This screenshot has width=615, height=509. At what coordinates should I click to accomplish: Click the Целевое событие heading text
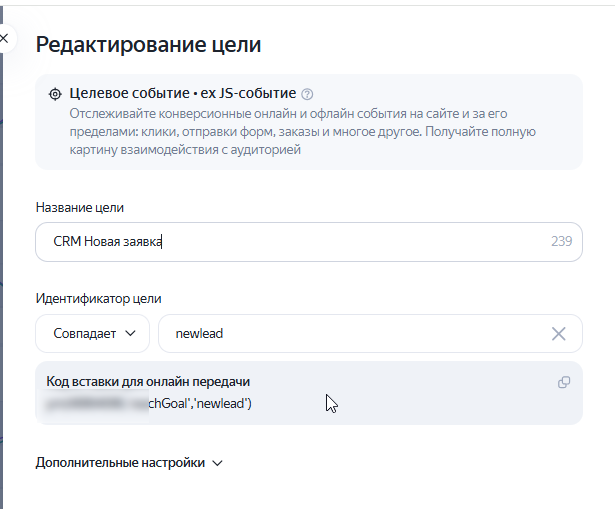coord(182,93)
